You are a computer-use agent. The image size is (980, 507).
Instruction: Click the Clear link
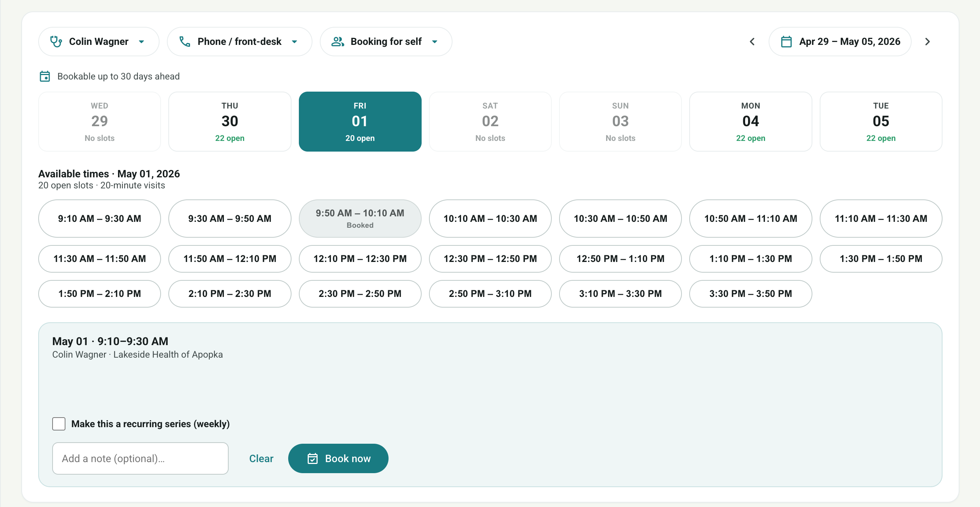261,458
